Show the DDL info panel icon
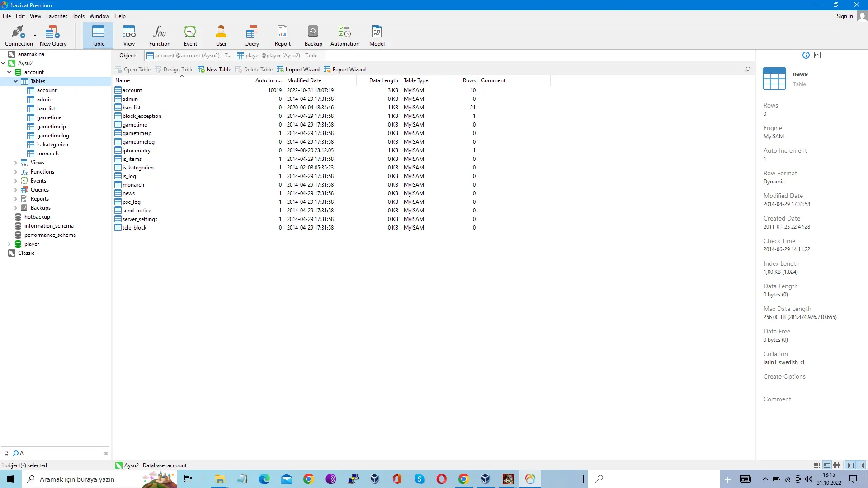This screenshot has height=488, width=868. pos(817,55)
